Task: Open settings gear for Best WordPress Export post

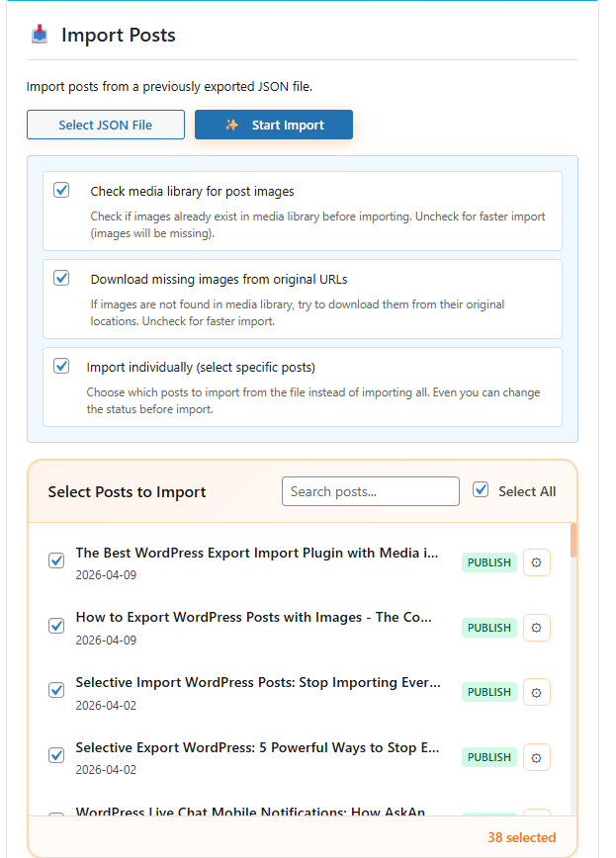Action: pyautogui.click(x=536, y=562)
